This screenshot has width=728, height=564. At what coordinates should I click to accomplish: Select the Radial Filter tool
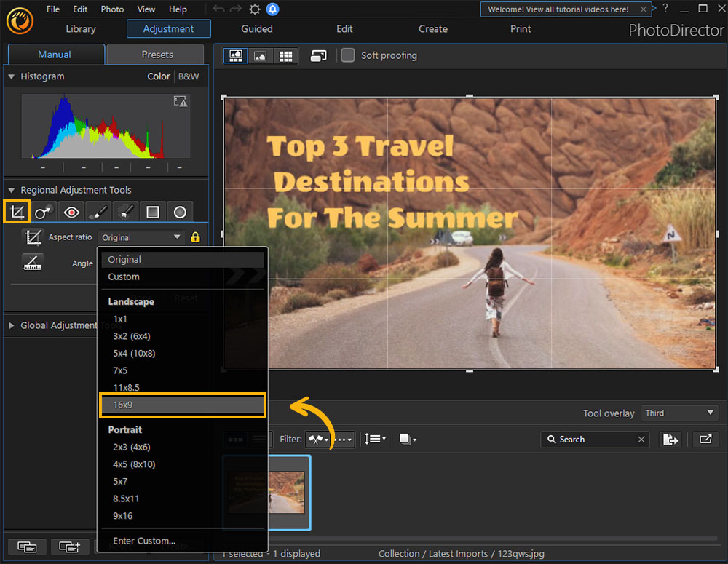click(x=179, y=211)
